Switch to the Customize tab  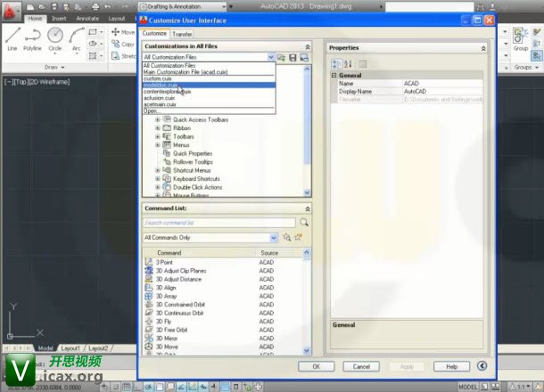tap(154, 33)
